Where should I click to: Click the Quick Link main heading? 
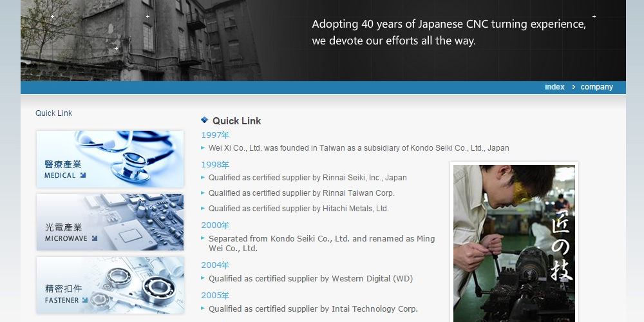[236, 121]
